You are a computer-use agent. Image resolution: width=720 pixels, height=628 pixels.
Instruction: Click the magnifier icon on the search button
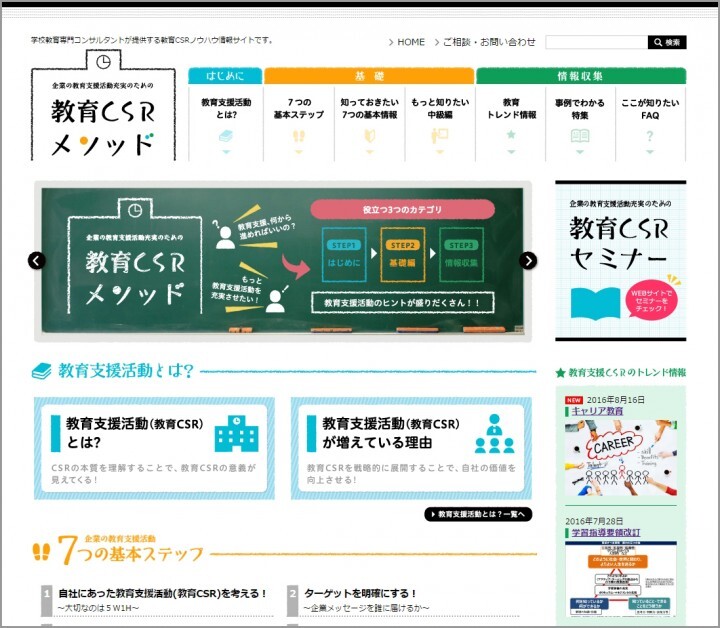tap(658, 42)
